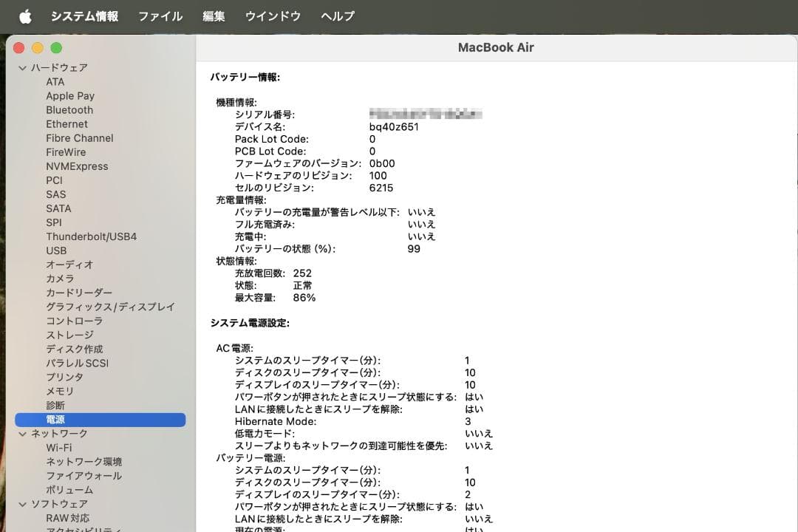Open the ウインドウ menu

(x=273, y=16)
